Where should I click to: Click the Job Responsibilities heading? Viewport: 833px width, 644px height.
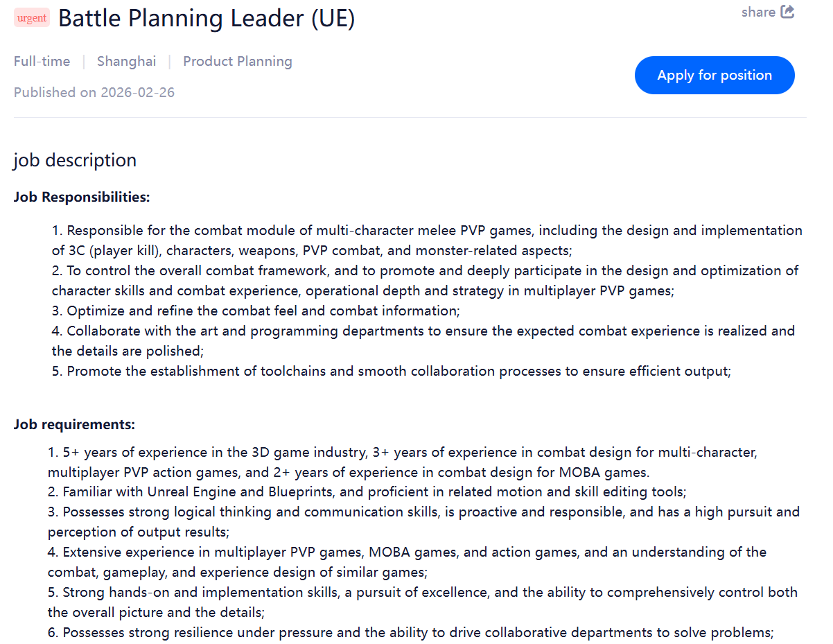coord(82,198)
